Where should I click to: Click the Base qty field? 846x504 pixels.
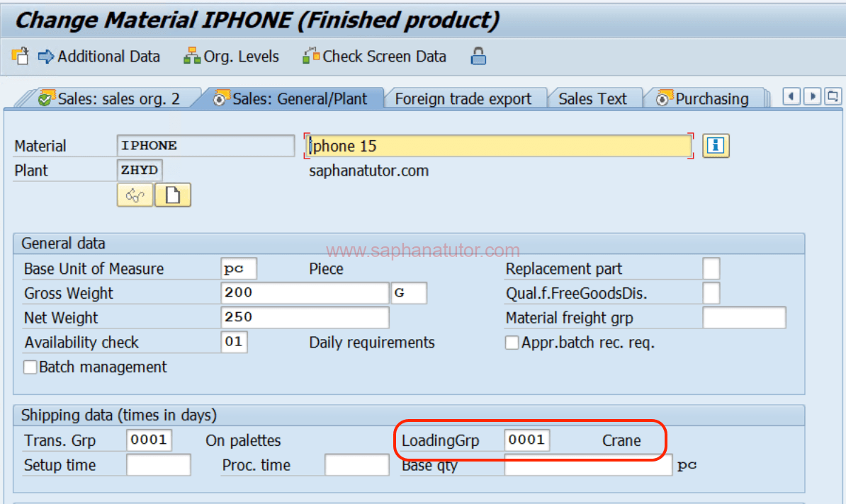(588, 464)
